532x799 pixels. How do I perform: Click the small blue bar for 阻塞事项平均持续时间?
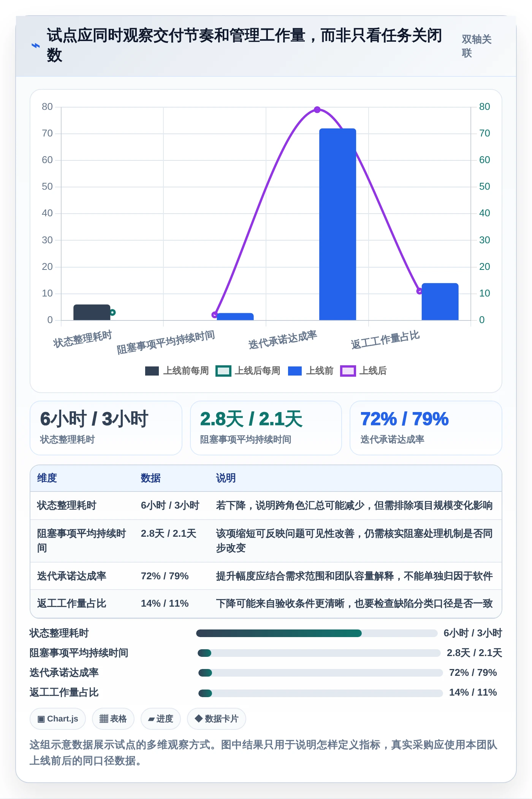click(235, 317)
